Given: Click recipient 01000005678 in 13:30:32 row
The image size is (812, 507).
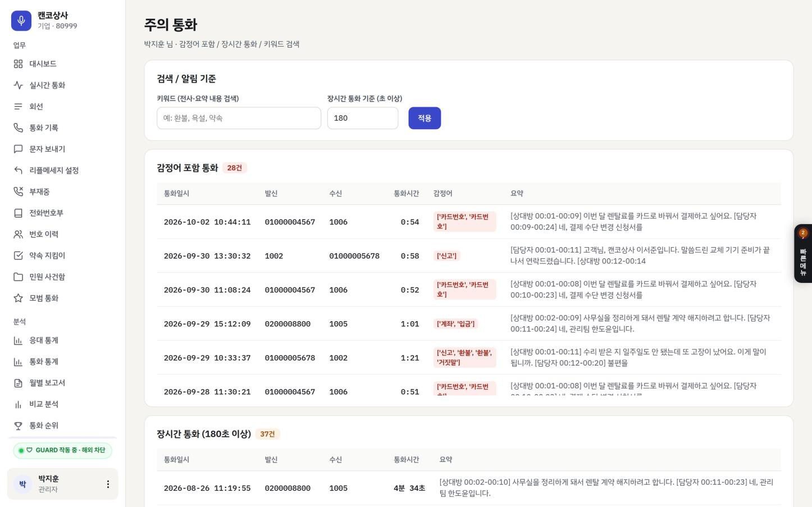Looking at the screenshot, I should 354,257.
